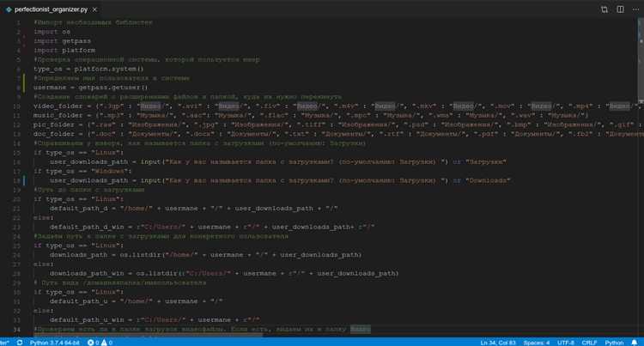Click the line 'import platform'
The width and height of the screenshot is (644, 346).
pos(64,50)
